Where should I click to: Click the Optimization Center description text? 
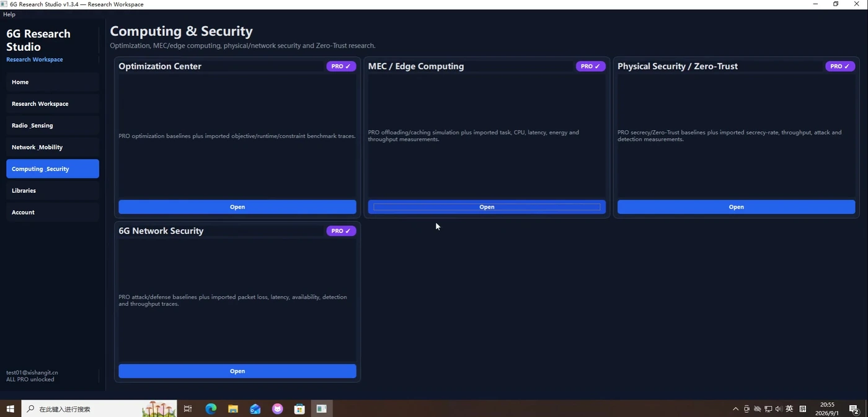237,136
